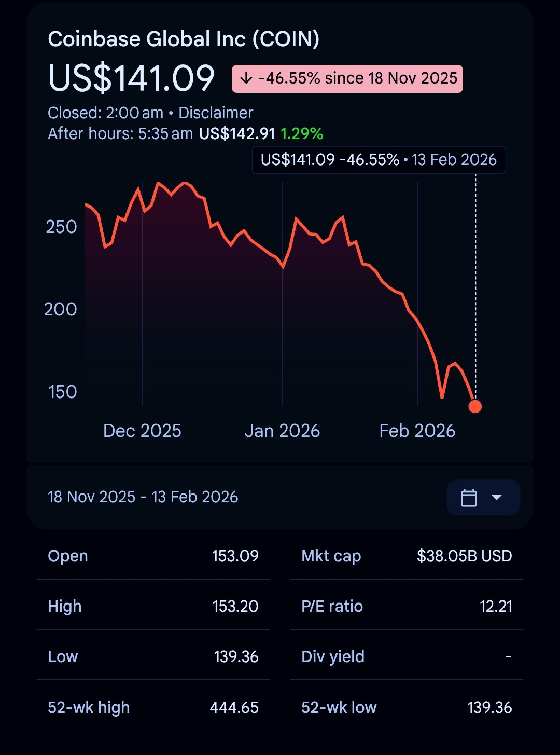Click the Jan 2026 axis label
The width and height of the screenshot is (560, 755).
click(282, 431)
